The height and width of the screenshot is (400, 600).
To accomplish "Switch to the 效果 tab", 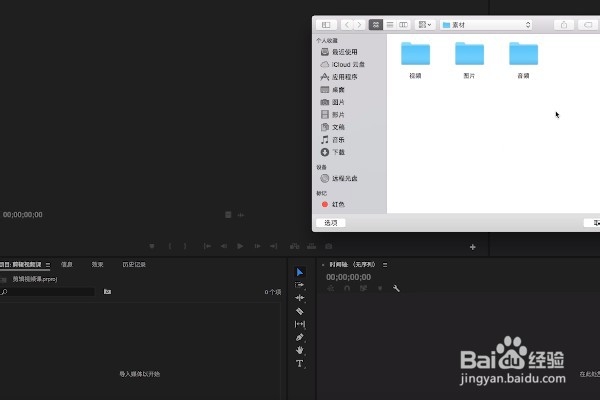I will point(97,264).
